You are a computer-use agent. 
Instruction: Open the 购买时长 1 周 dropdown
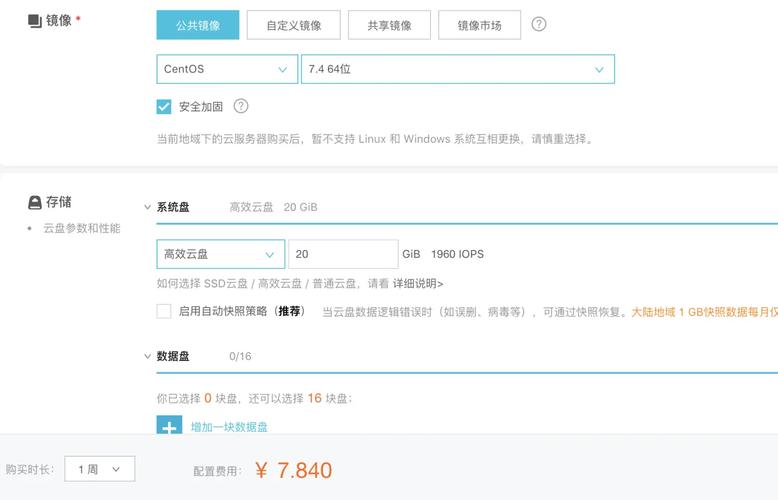pos(100,469)
